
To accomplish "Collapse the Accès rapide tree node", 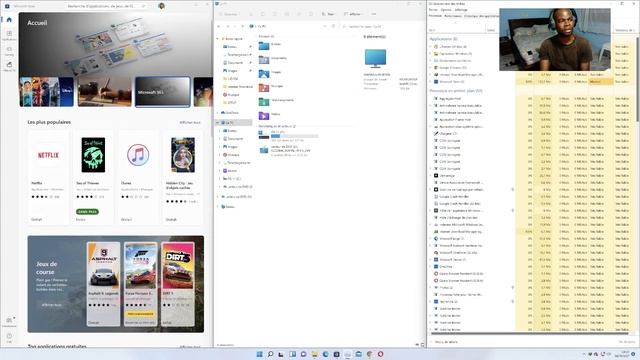I will [x=218, y=39].
